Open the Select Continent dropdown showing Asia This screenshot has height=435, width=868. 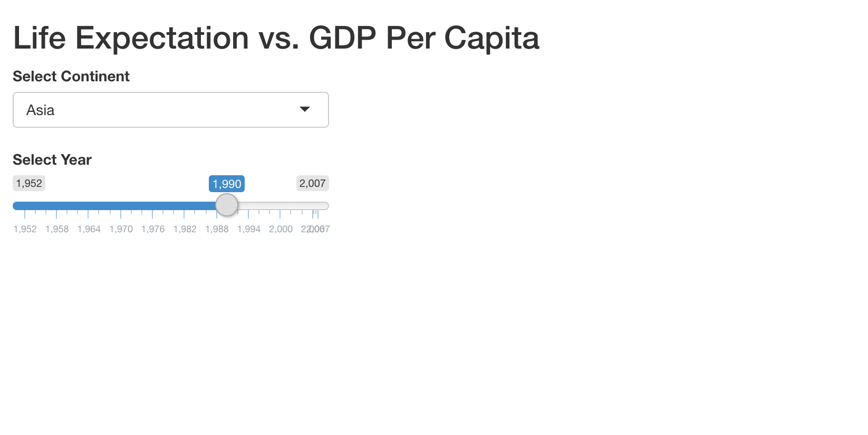tap(158, 110)
